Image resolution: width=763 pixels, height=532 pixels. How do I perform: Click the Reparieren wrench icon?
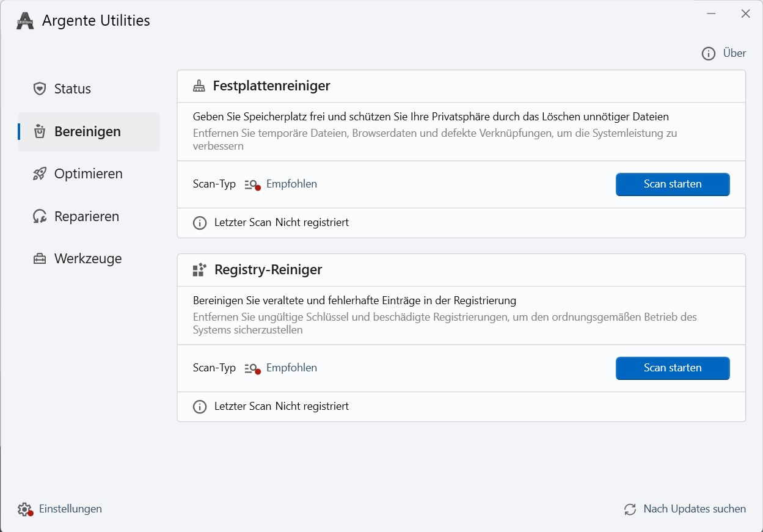[x=40, y=217]
